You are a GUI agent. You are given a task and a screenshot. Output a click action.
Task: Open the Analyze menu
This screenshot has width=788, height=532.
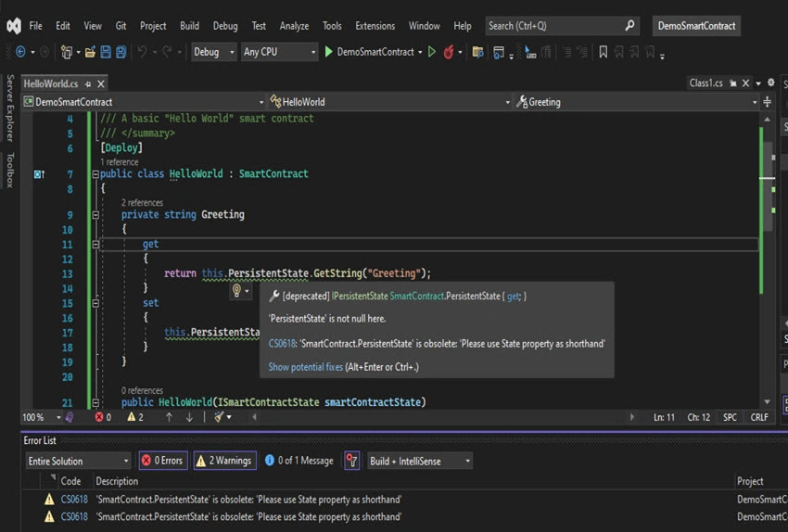click(294, 26)
